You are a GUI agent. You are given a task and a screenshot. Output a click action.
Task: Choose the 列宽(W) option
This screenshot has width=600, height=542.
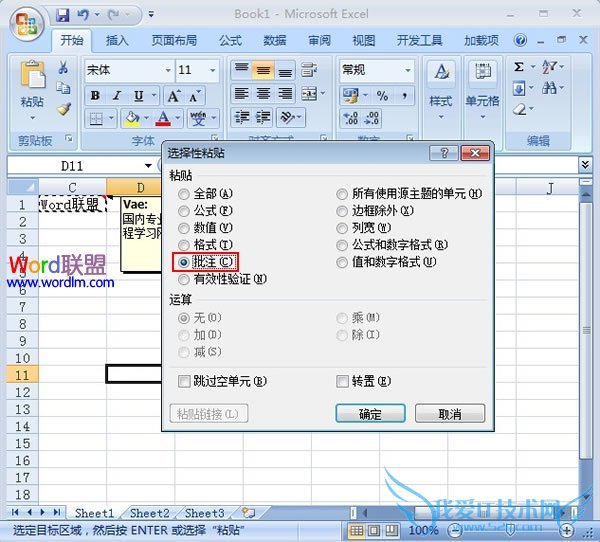point(364,228)
